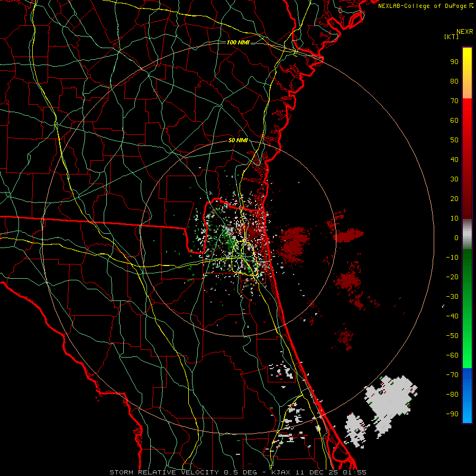Screen dimensions: 476x476
Task: Pick the dark blue band of color bar
Action: [x=467, y=375]
